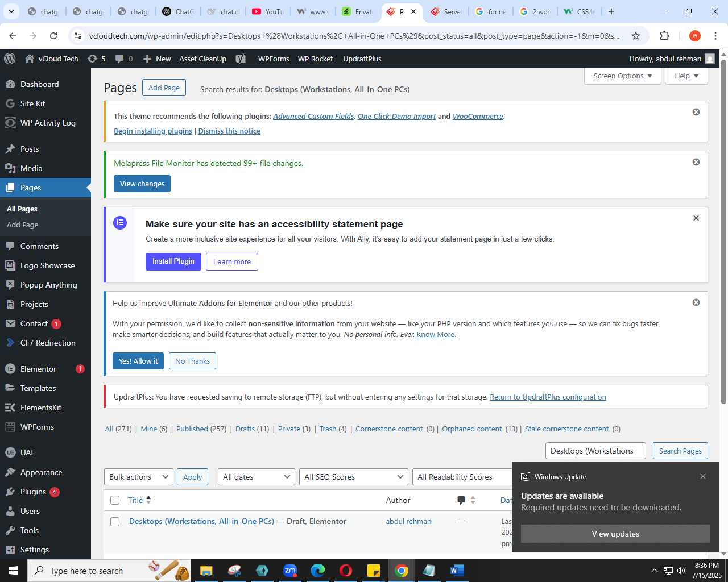Open the All Readability Scores dropdown
The width and height of the screenshot is (728, 582).
click(462, 477)
